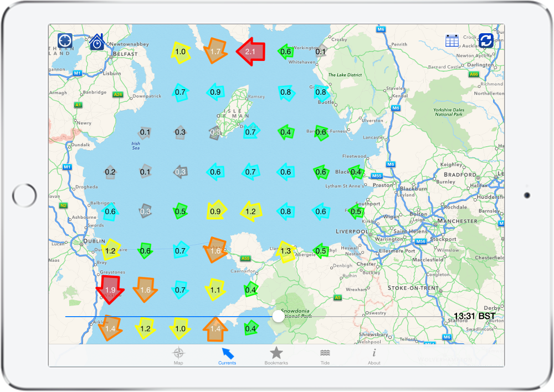This screenshot has height=392, width=554.
Task: Tap the Preston town label
Action: pyautogui.click(x=383, y=185)
